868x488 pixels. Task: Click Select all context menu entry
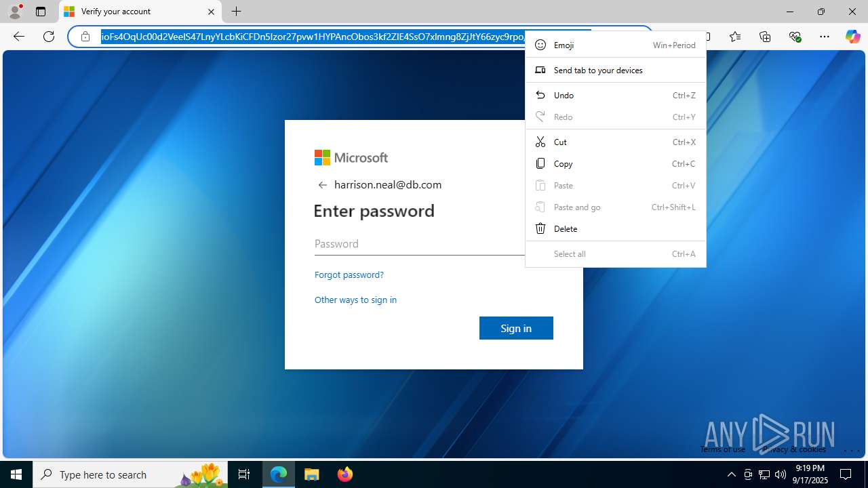coord(616,253)
